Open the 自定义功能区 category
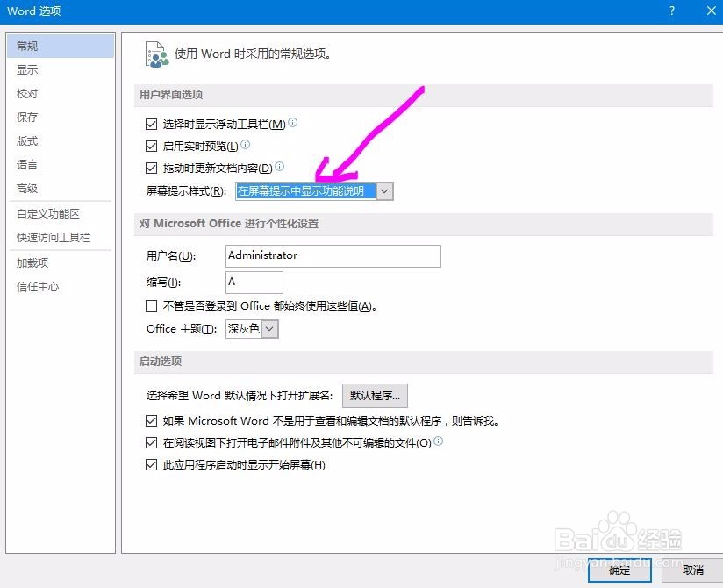 coord(61,213)
